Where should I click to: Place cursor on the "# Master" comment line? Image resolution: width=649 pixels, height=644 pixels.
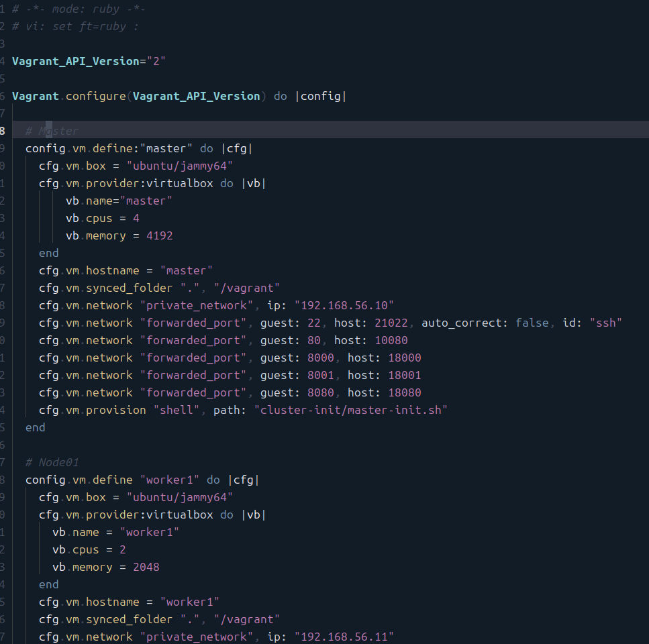click(x=52, y=131)
